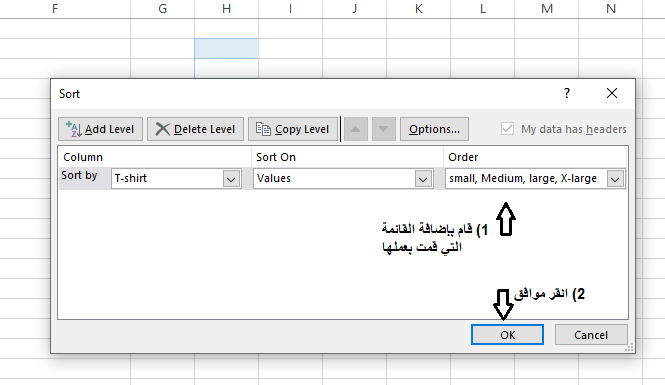Click the Sort by row label
The width and height of the screenshot is (665, 385).
pyautogui.click(x=79, y=176)
